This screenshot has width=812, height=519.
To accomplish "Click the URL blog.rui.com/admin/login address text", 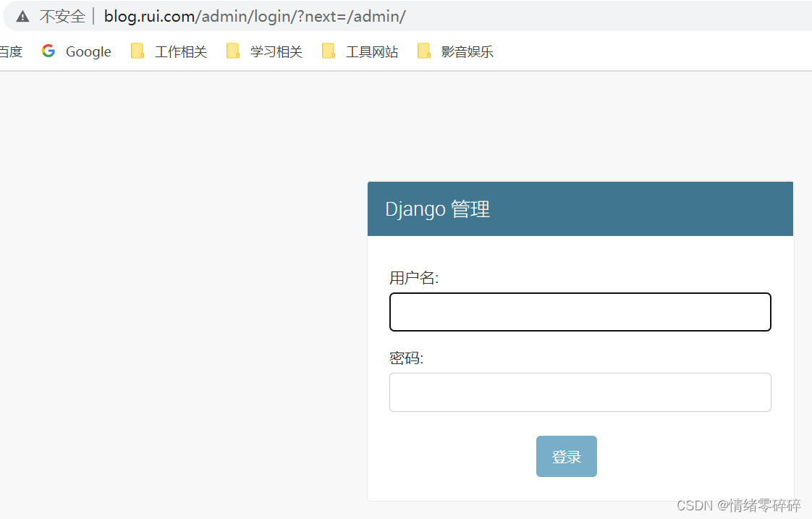I will [255, 17].
